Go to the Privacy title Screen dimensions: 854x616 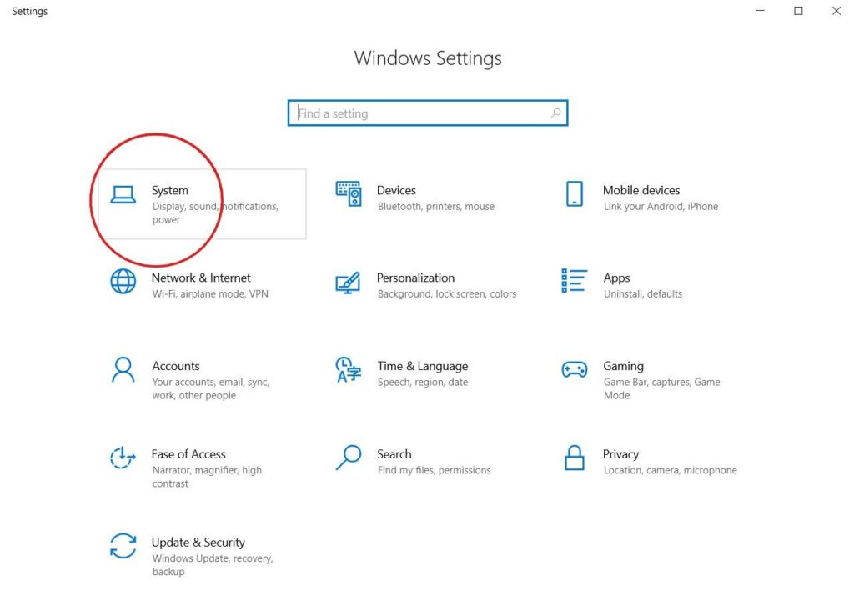point(620,455)
